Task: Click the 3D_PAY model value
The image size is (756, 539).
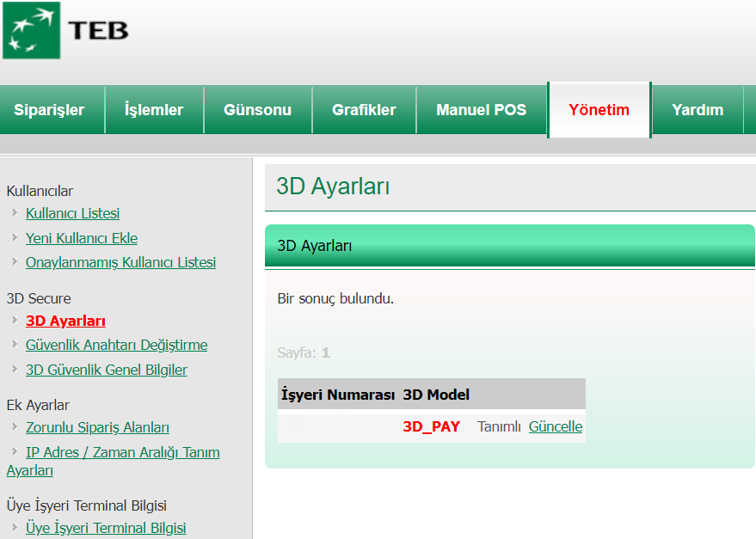Action: pyautogui.click(x=432, y=426)
